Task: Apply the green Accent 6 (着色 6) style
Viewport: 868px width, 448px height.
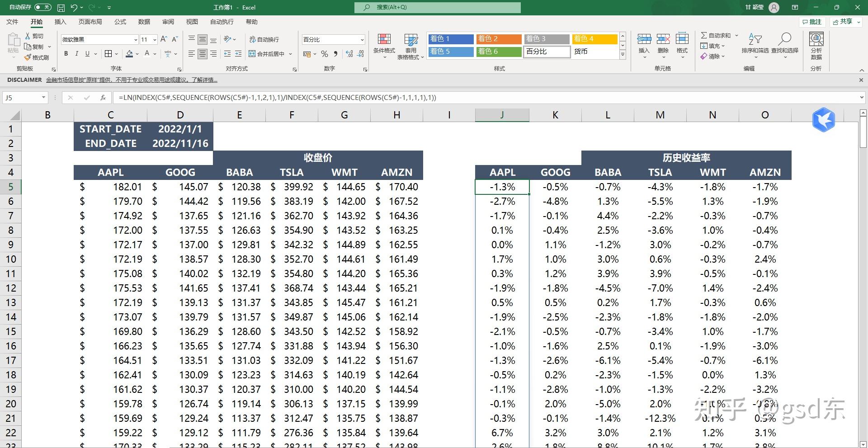Action: 499,52
